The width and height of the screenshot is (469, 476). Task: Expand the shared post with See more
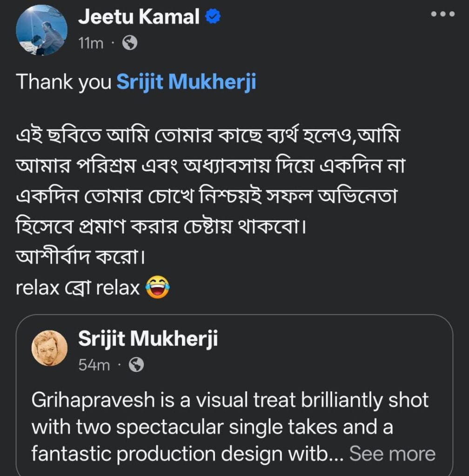coord(392,454)
